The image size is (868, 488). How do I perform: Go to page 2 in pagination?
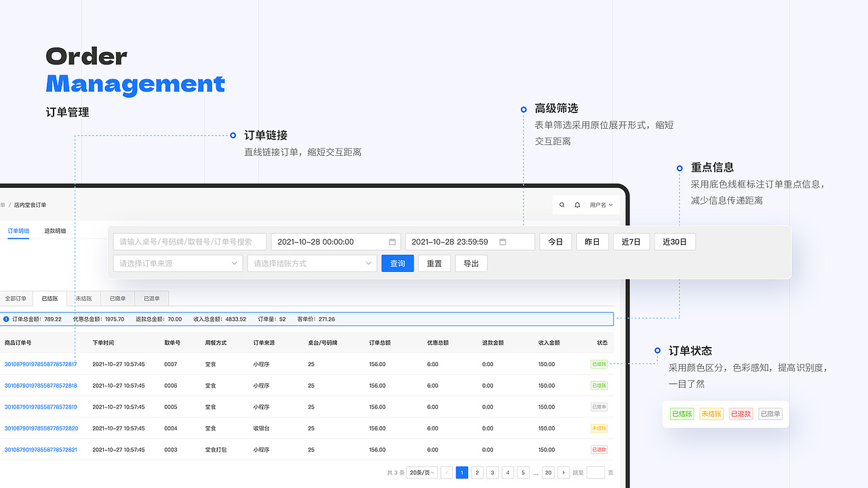477,472
